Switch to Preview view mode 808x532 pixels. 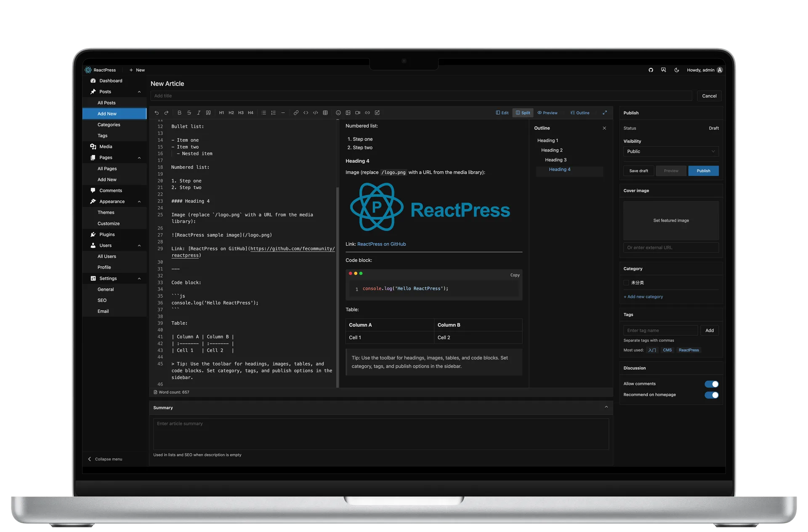(x=547, y=113)
